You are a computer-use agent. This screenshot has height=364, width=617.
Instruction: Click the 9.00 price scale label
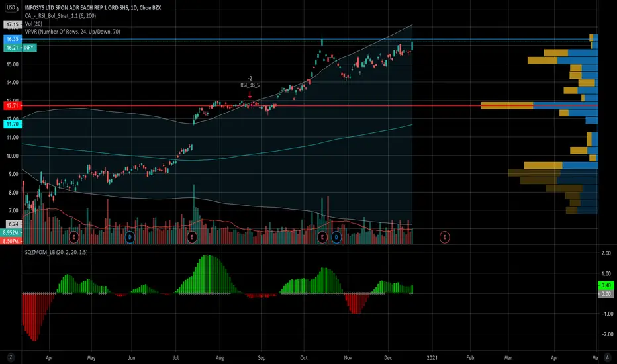13,174
